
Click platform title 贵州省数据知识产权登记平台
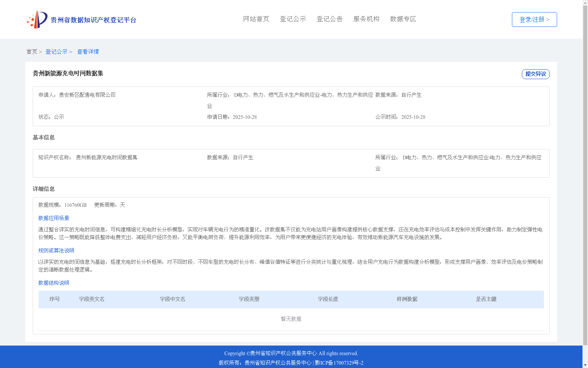click(x=93, y=20)
